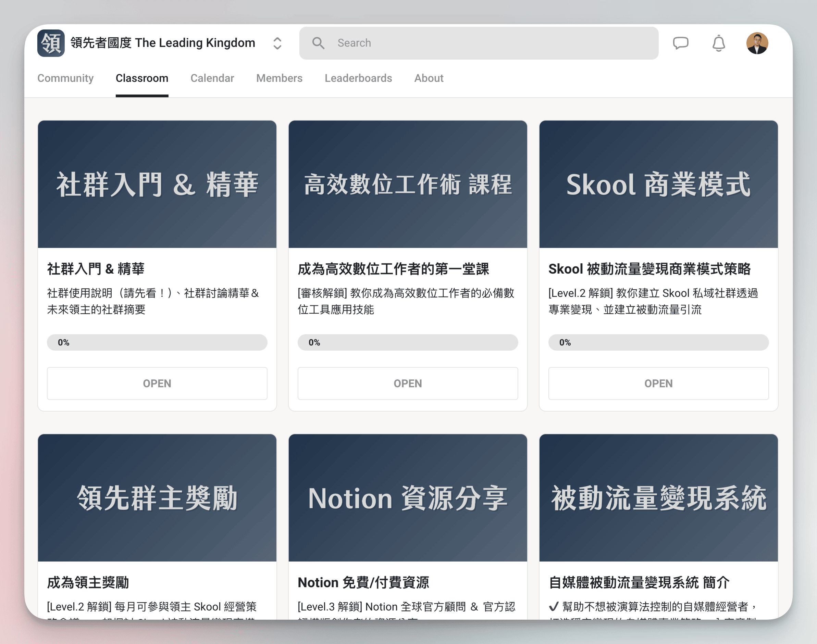
Task: Click description starting [Level.3 解鎖] Notion 全球官方顧問
Action: pos(406,609)
